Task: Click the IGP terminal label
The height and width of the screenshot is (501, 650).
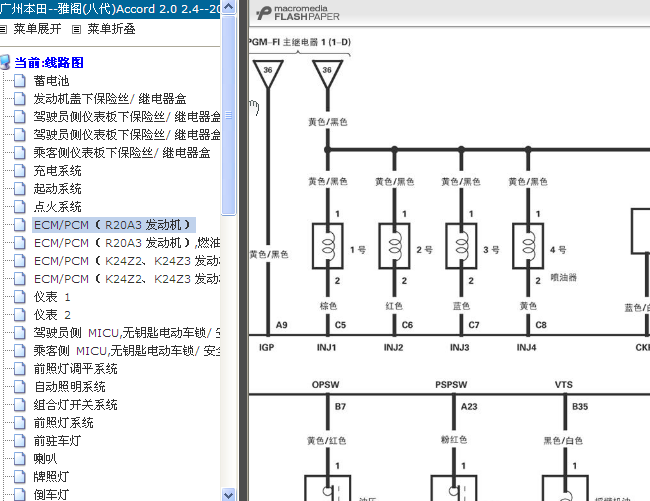Action: (x=267, y=347)
